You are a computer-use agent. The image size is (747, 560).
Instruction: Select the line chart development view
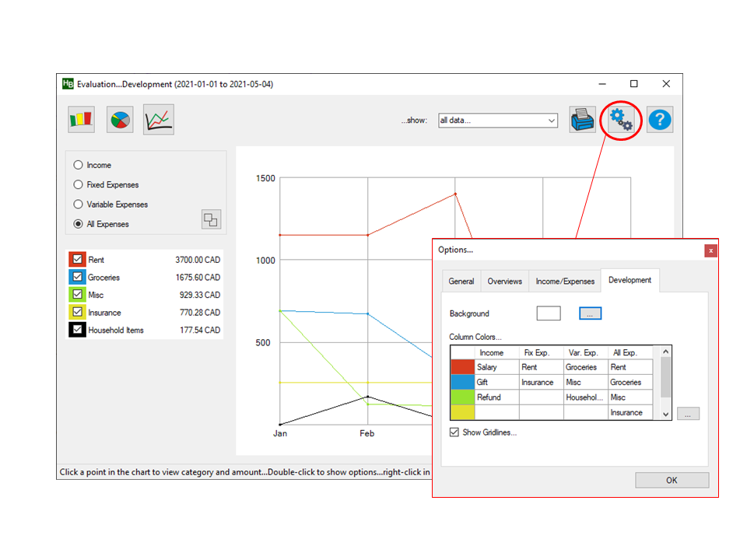[159, 120]
